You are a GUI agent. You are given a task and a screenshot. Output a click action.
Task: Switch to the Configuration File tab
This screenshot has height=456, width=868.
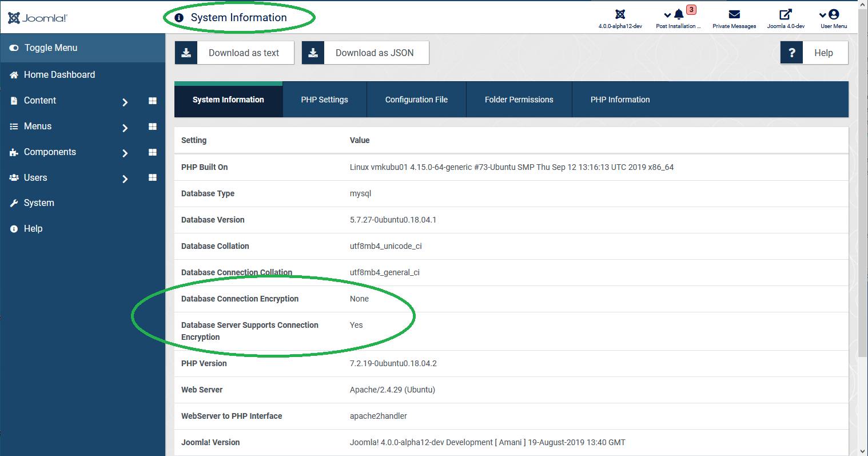coord(416,100)
